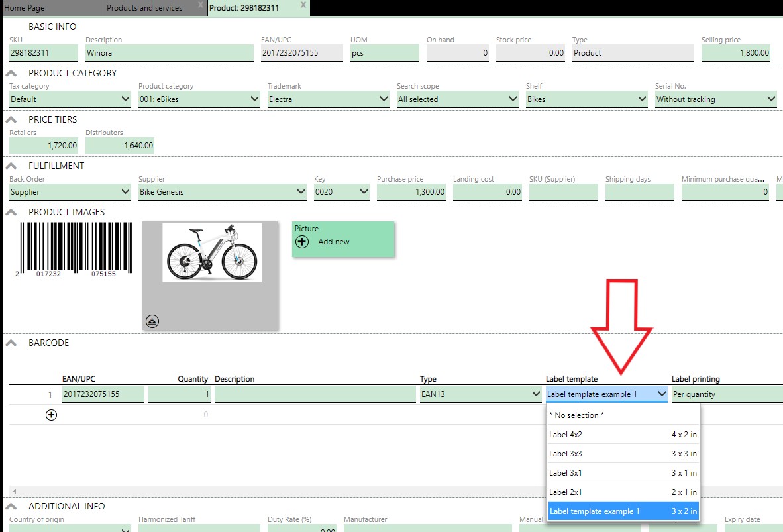783x532 pixels.
Task: Click the Selling price field
Action: coord(735,53)
